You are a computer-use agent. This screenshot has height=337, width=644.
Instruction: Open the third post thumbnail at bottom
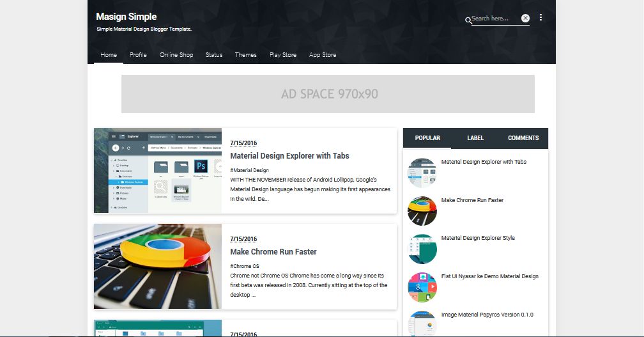(x=158, y=328)
